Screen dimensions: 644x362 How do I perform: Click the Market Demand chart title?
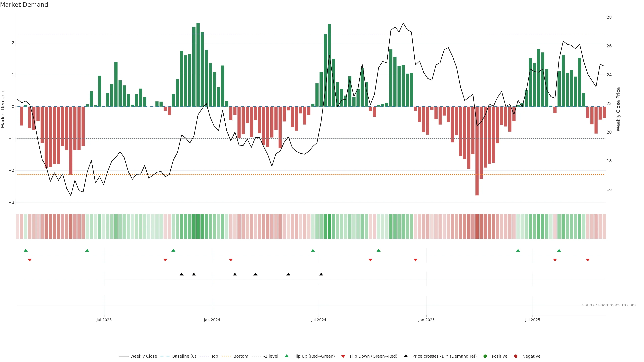pyautogui.click(x=24, y=5)
